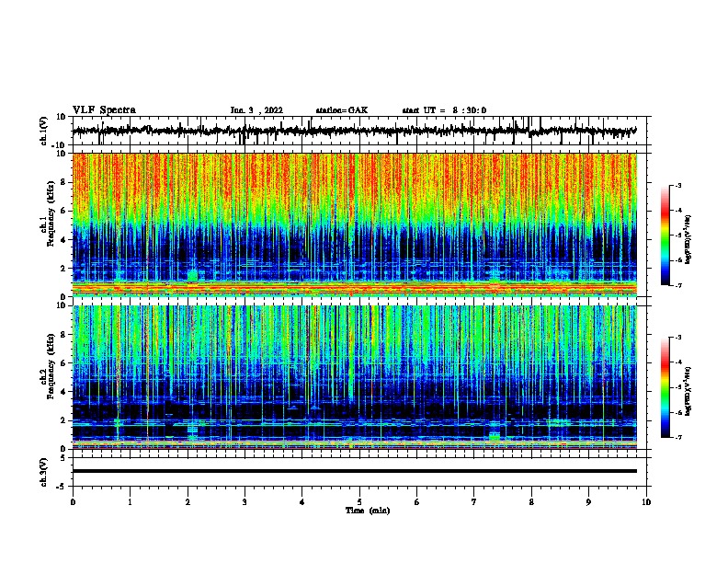Click the "-7" tick on ch.2 colorbar

(x=678, y=438)
